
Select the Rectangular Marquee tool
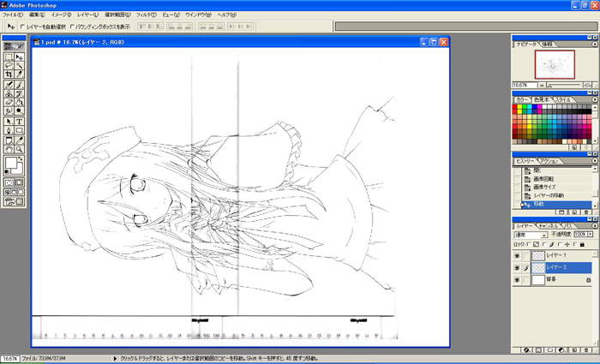point(9,57)
